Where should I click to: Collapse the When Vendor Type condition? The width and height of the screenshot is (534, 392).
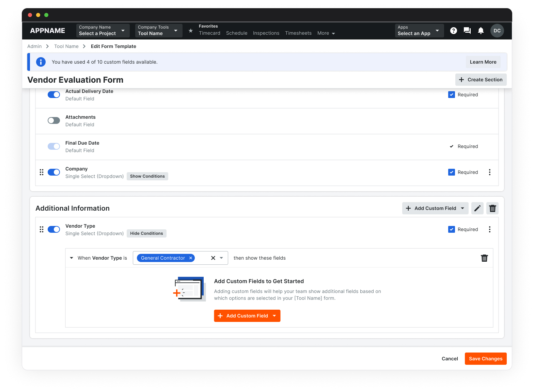point(72,258)
